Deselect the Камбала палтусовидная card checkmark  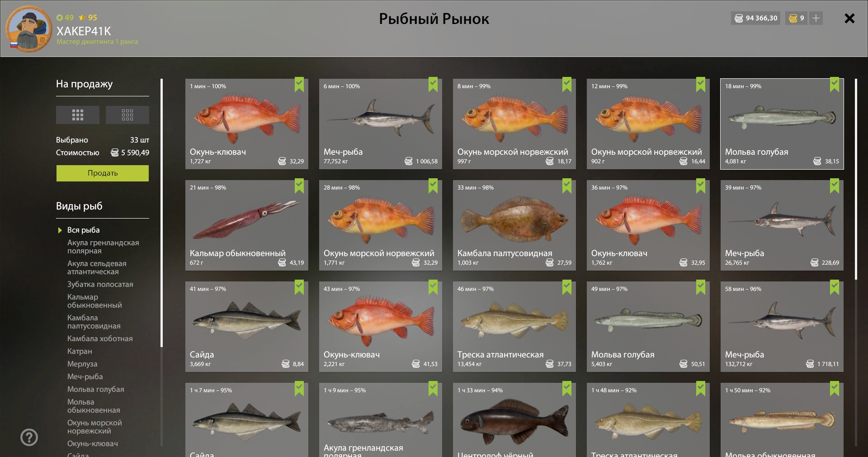[567, 186]
